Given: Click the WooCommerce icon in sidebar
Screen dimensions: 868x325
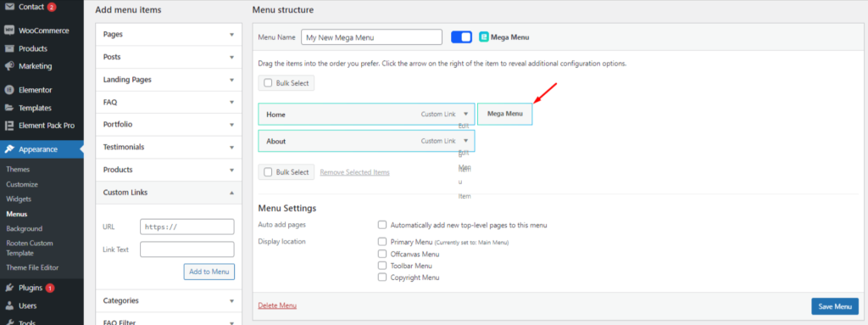Looking at the screenshot, I should [x=8, y=31].
